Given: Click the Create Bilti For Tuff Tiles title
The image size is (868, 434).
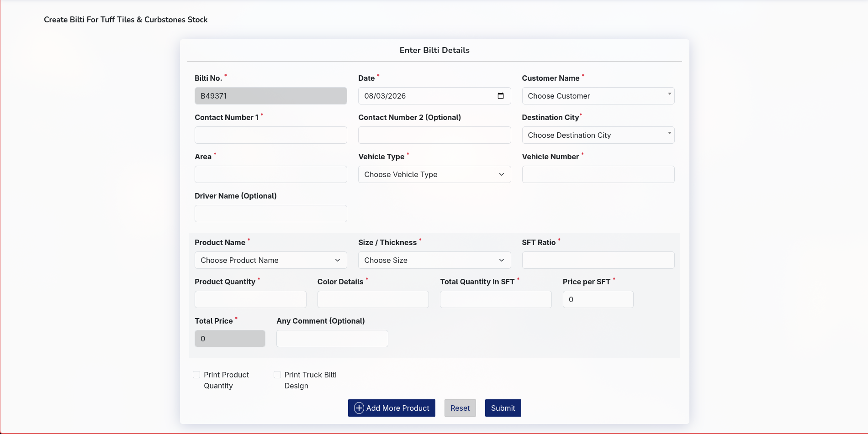Looking at the screenshot, I should pyautogui.click(x=126, y=20).
